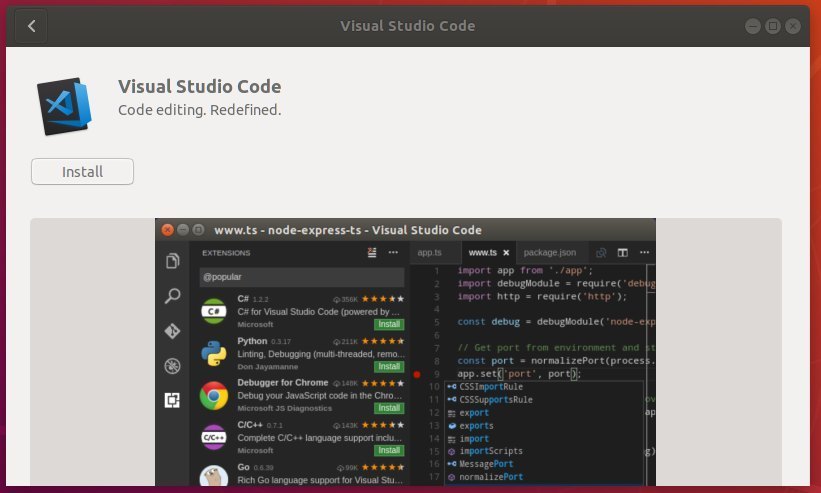
Task: Click the Go extension gopher logo
Action: tap(214, 475)
